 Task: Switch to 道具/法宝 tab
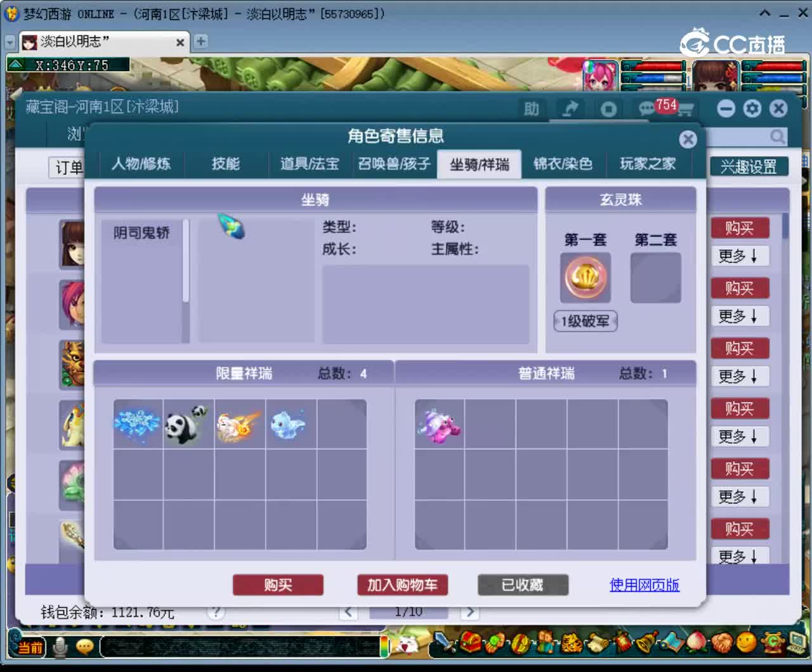pos(310,164)
